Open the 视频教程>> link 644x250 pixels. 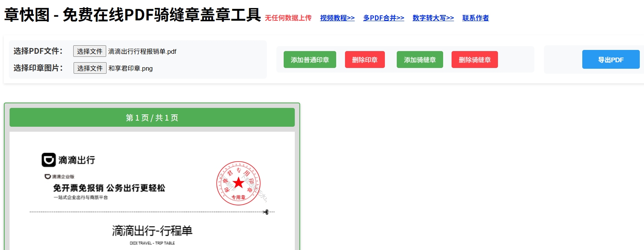(337, 18)
